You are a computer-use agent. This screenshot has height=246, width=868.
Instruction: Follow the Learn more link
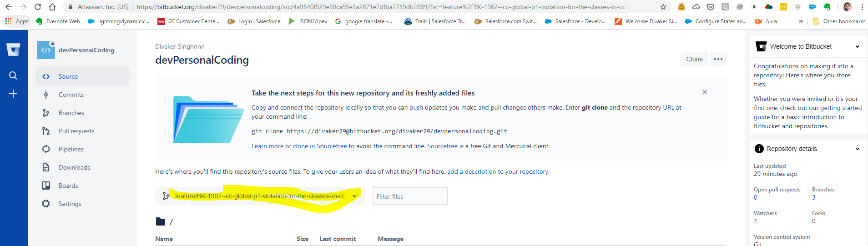tap(267, 146)
